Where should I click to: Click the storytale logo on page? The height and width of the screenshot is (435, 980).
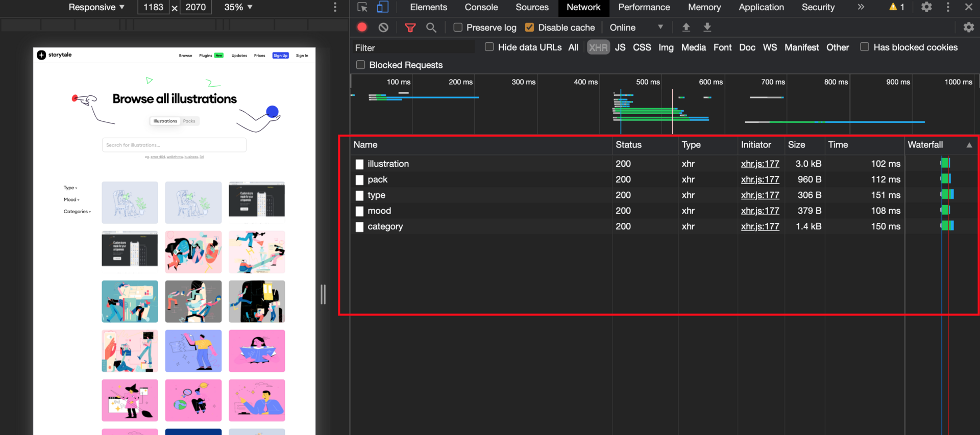pyautogui.click(x=55, y=55)
